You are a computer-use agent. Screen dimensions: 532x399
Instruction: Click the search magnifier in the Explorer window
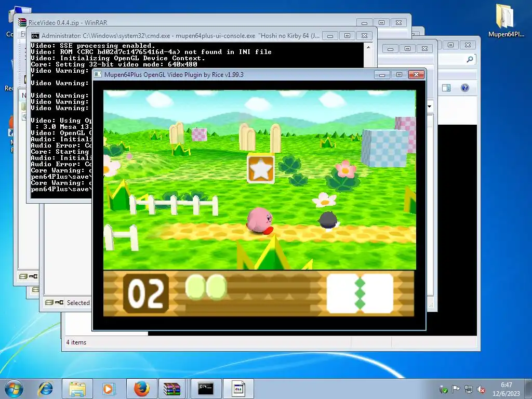[470, 59]
